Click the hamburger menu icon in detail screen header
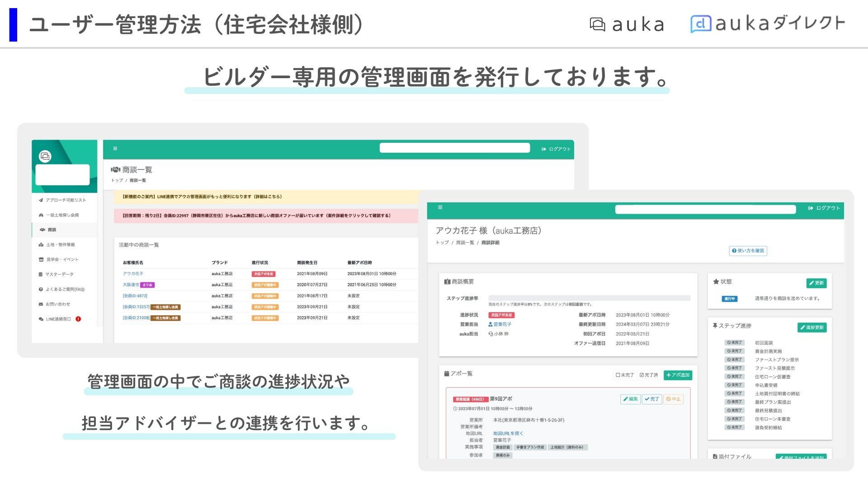Image resolution: width=868 pixels, height=488 pixels. coord(440,207)
